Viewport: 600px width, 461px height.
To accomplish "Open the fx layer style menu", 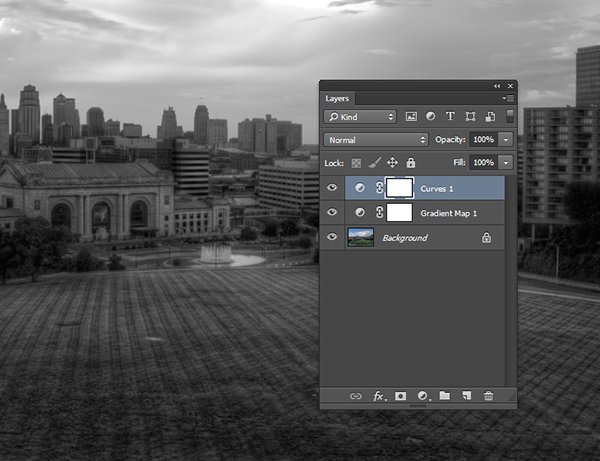I will point(379,396).
